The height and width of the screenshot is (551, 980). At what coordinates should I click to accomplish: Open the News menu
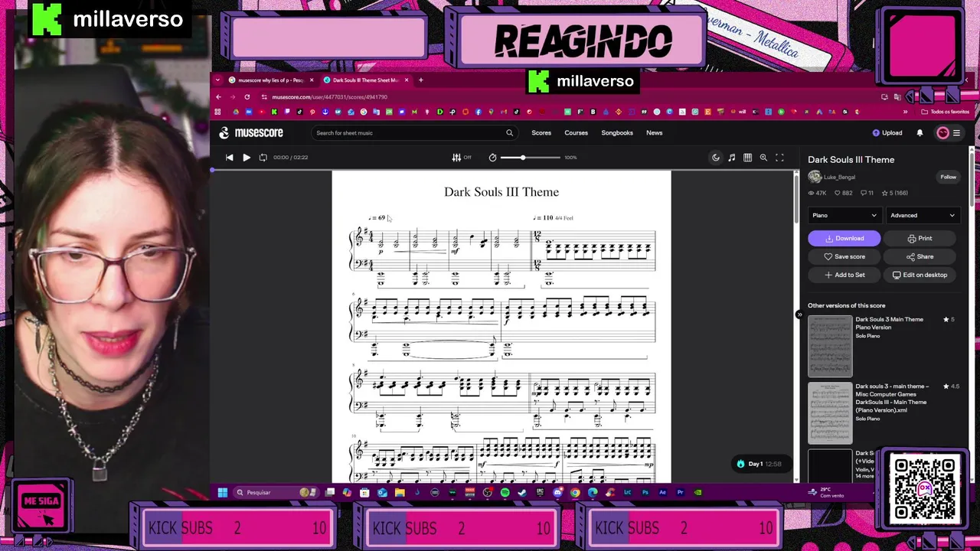tap(654, 132)
